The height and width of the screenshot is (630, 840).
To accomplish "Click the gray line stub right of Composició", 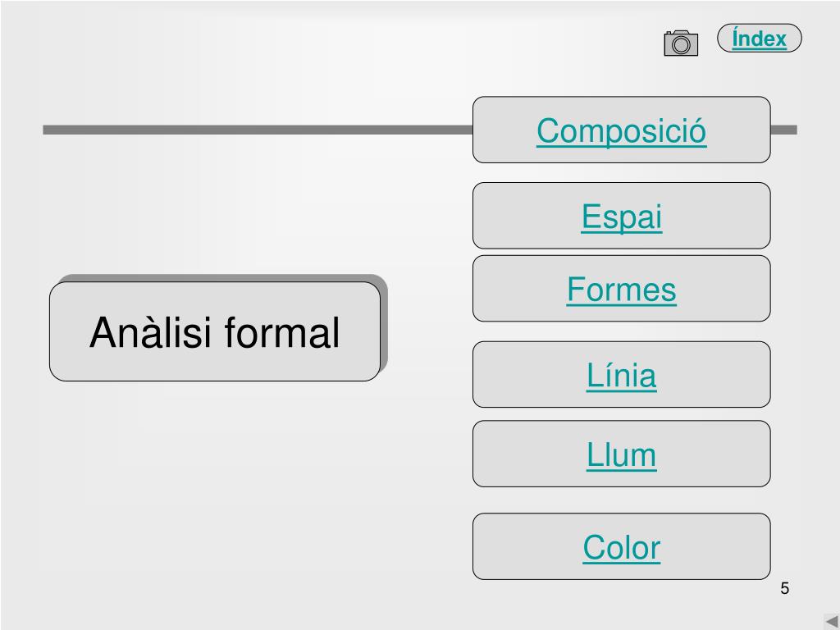I will (783, 130).
